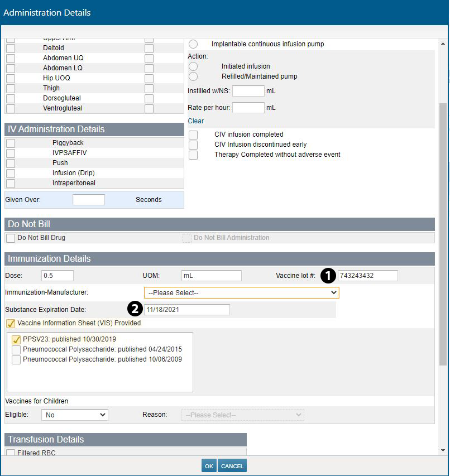Check Pneumococcal Polysaccharide published 04/24/2015
The height and width of the screenshot is (476, 450).
tap(16, 349)
